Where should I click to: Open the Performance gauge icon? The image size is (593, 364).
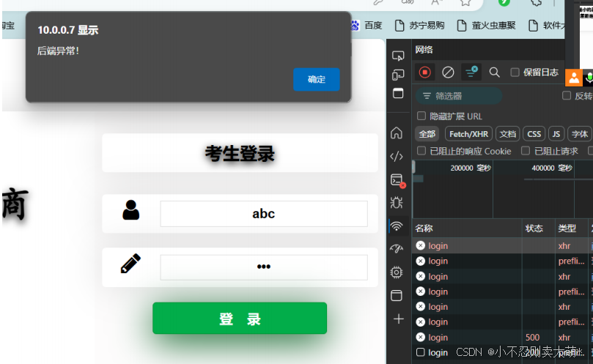pyautogui.click(x=397, y=249)
